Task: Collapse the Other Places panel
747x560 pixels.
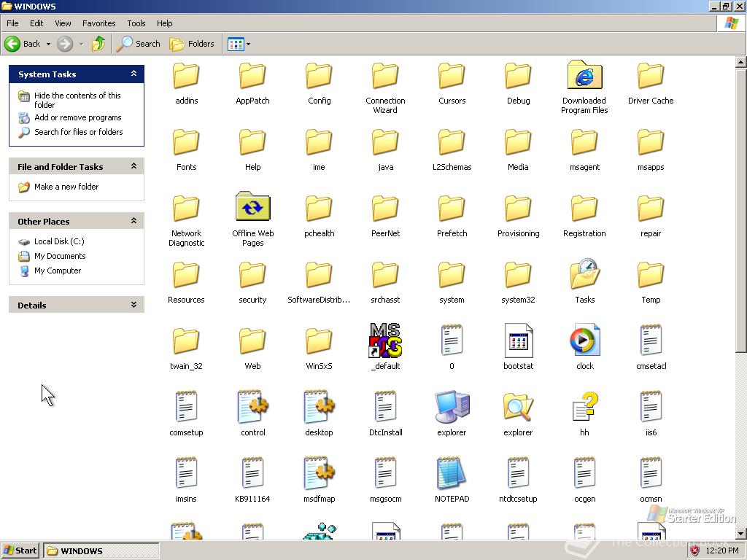Action: 134,220
